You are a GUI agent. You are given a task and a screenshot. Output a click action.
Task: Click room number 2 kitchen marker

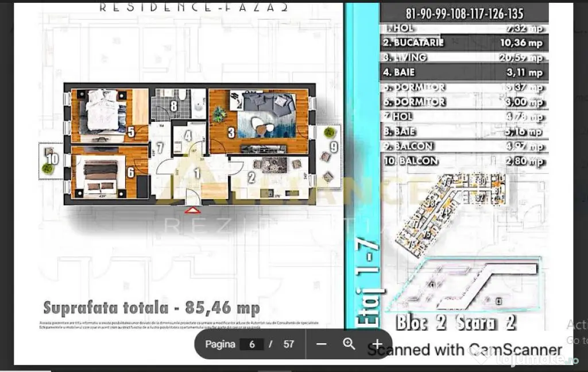coord(251,178)
